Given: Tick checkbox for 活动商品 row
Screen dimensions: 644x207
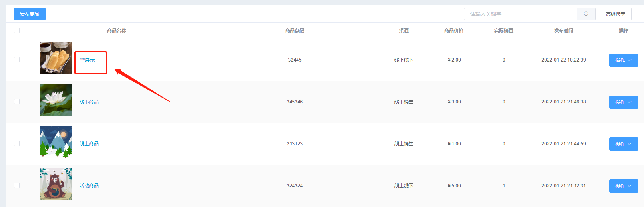Looking at the screenshot, I should (17, 185).
